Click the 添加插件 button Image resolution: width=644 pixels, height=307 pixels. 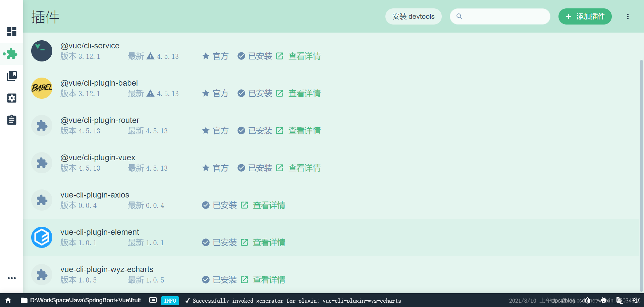585,16
